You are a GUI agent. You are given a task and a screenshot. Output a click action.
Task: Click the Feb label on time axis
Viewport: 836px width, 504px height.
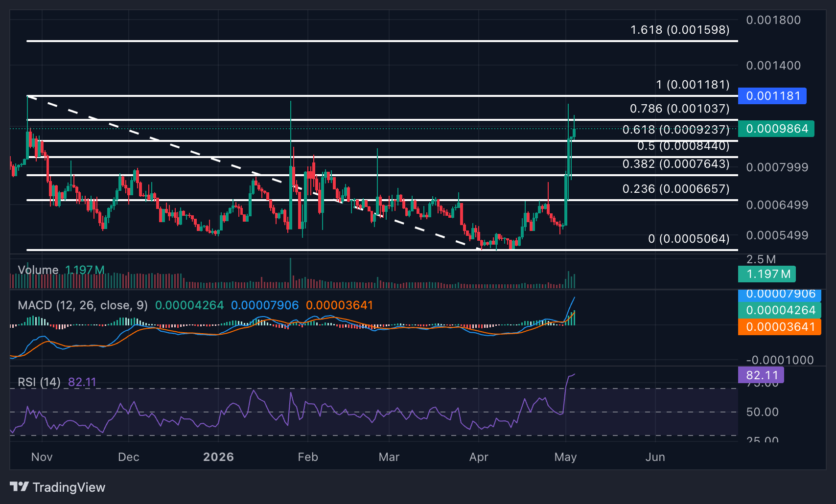click(x=308, y=457)
